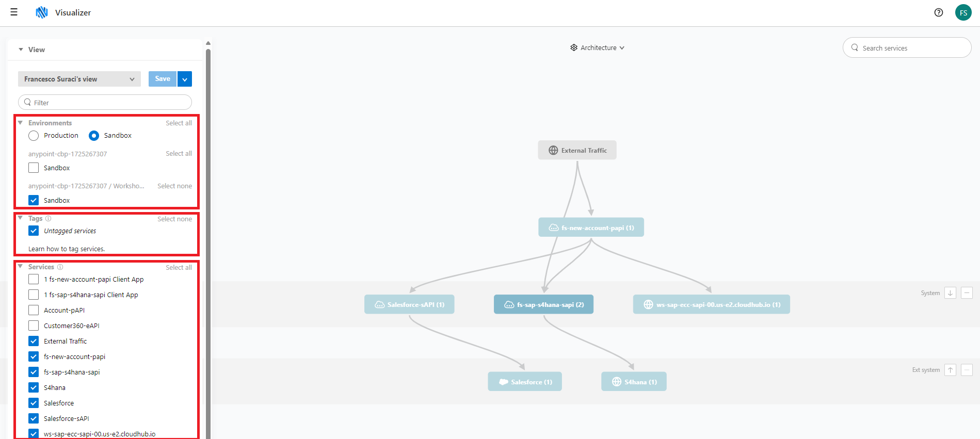The width and height of the screenshot is (980, 439).
Task: Click Select none for Workshop group
Action: (174, 186)
